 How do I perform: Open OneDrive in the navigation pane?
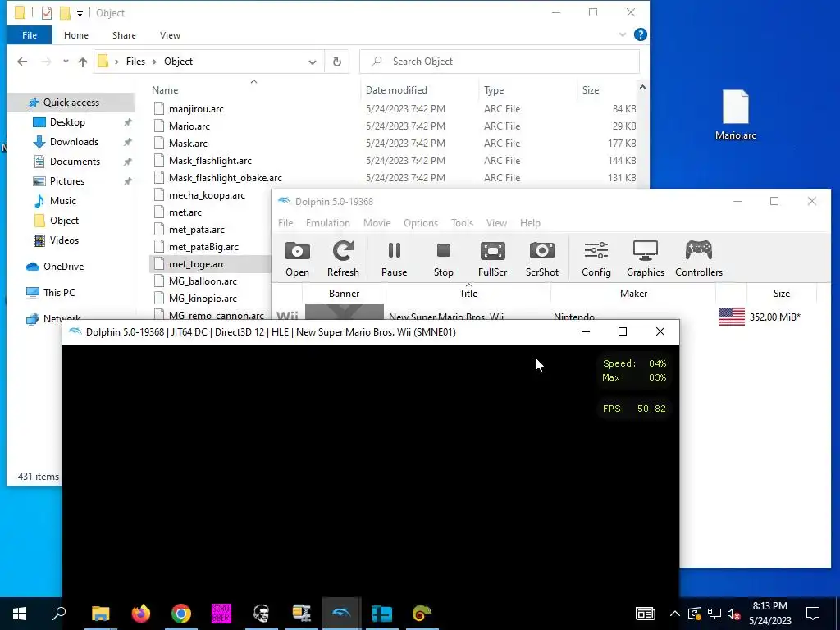tap(63, 267)
